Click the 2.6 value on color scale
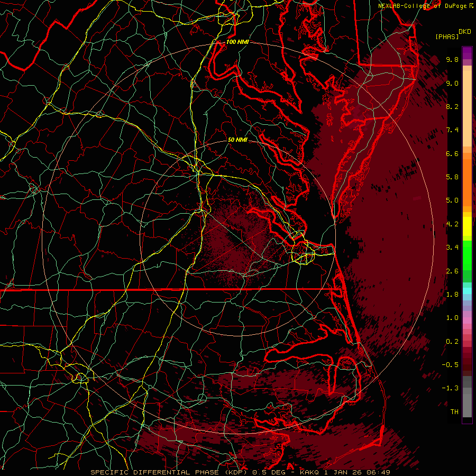Image resolution: width=476 pixels, height=476 pixels. tap(452, 271)
